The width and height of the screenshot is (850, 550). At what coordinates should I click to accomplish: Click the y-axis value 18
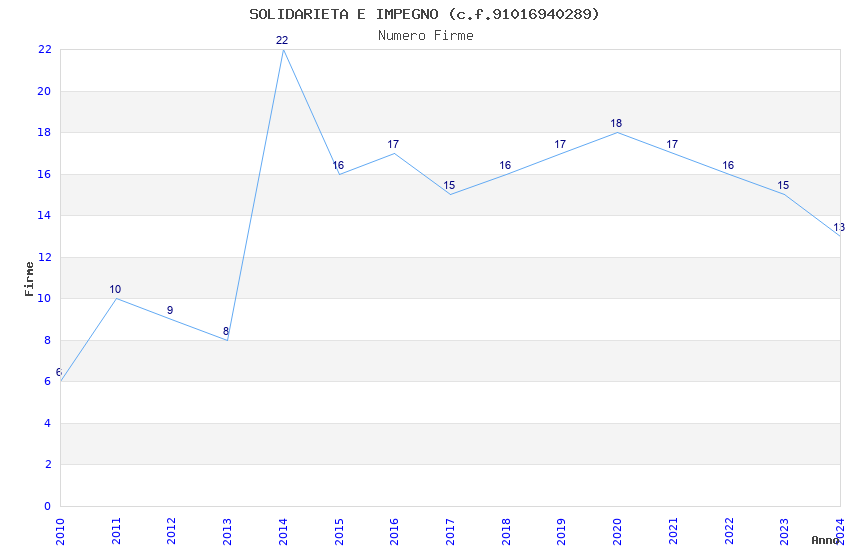[x=44, y=132]
